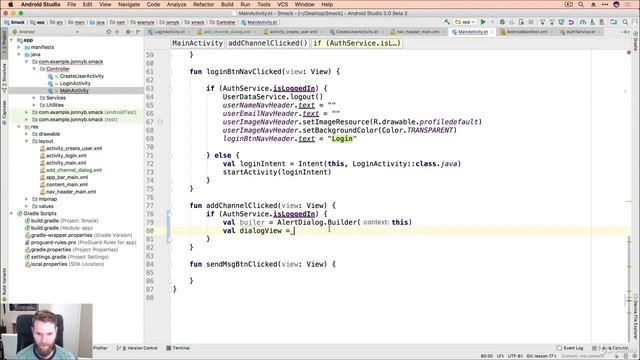Open the run configuration 'app' dropdown
640x360 pixels.
tap(465, 22)
